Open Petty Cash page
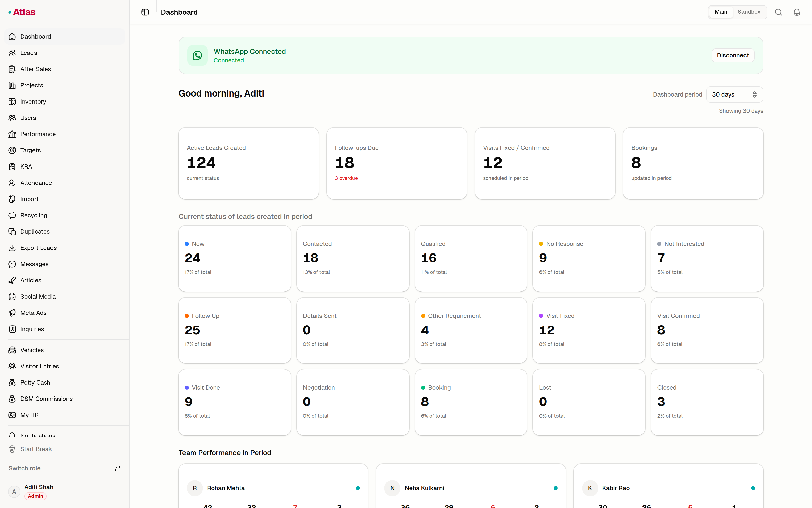812x508 pixels. click(65, 382)
